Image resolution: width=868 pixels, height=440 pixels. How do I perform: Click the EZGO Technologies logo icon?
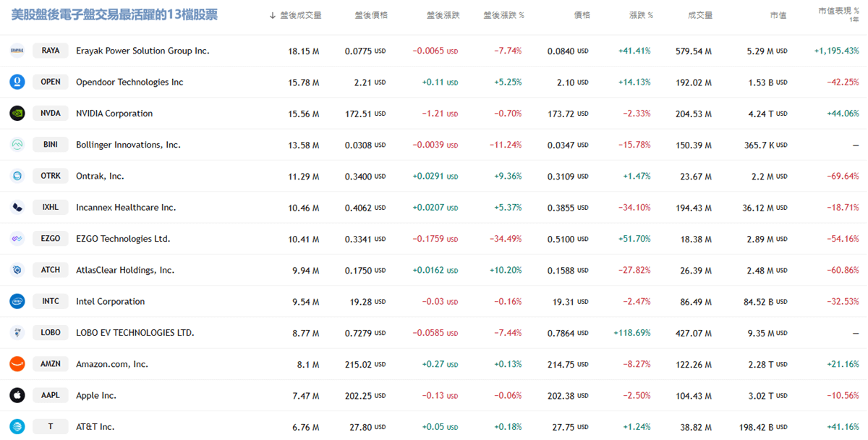coord(17,239)
